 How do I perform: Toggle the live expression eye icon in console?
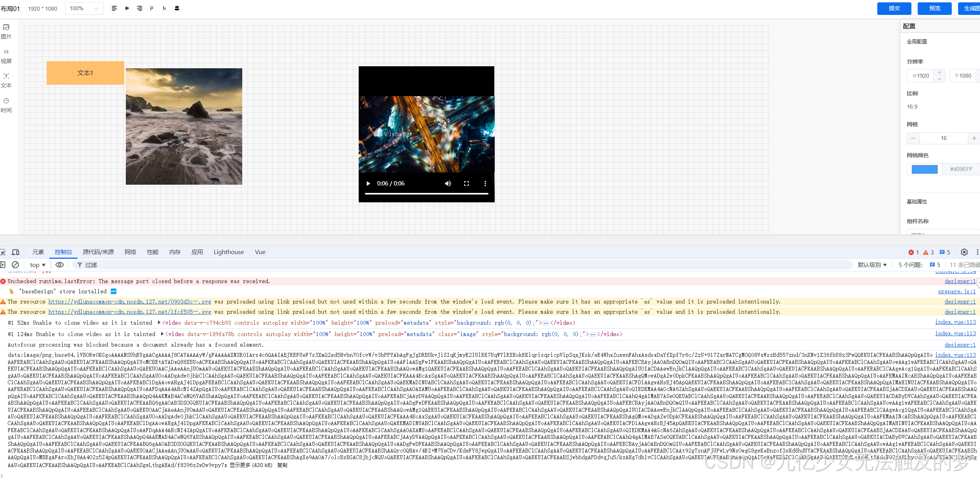click(x=60, y=265)
